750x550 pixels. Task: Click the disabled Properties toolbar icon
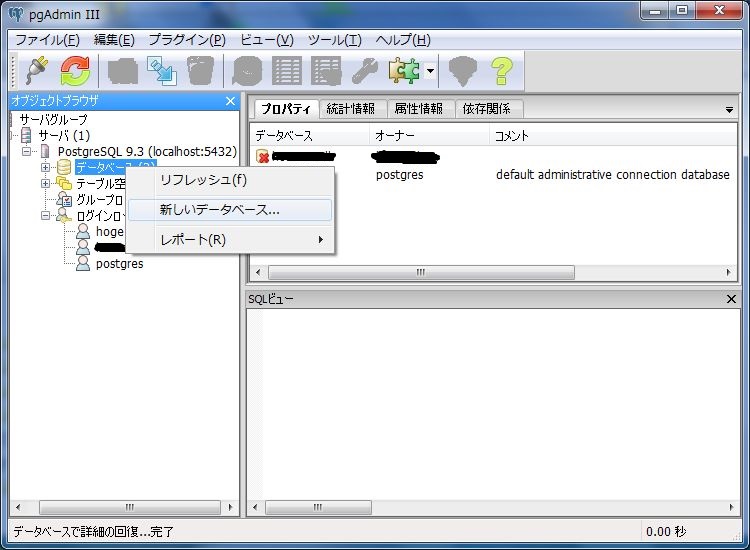point(122,71)
